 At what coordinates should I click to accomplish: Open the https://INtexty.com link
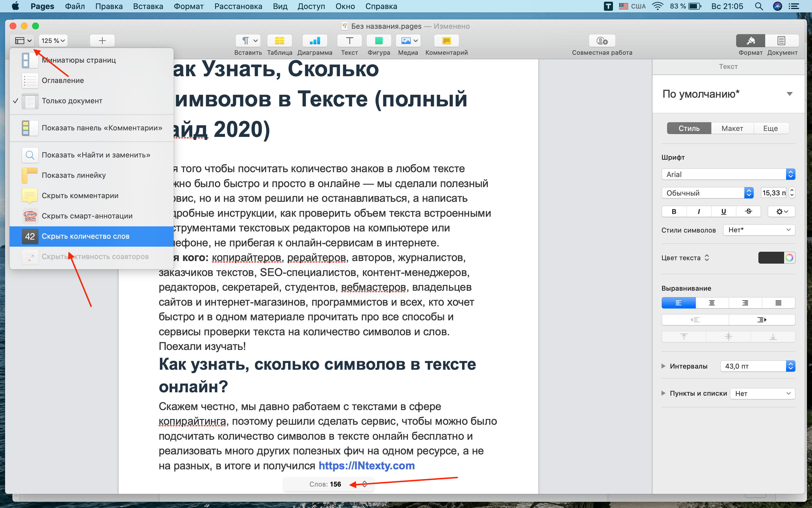point(367,466)
